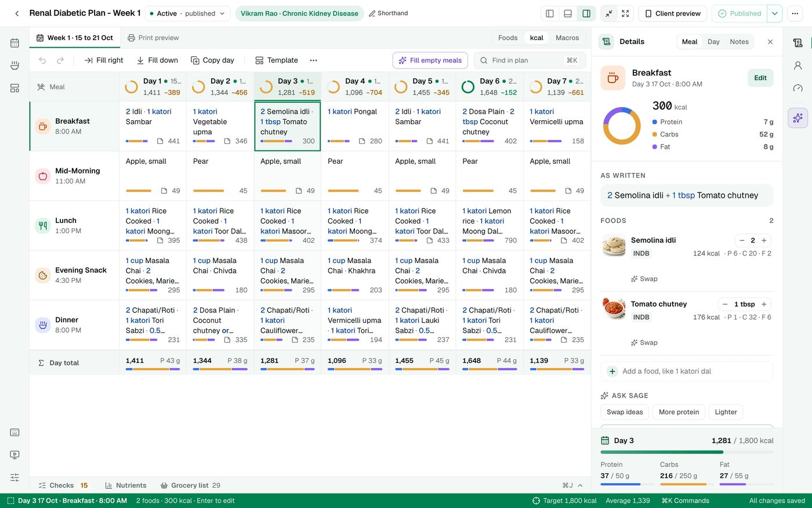Open the dropdown arrow beside Published
Image resolution: width=812 pixels, height=508 pixels.
[x=774, y=13]
